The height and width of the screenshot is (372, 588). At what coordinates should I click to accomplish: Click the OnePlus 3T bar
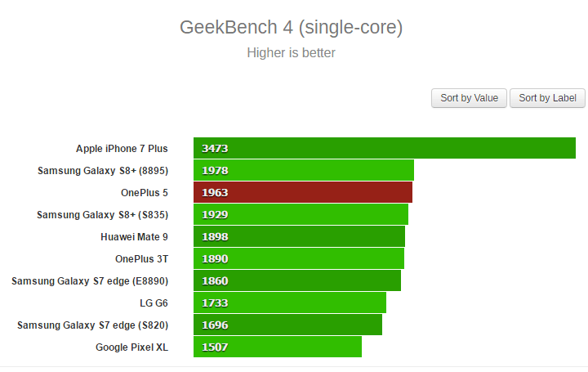pos(299,258)
